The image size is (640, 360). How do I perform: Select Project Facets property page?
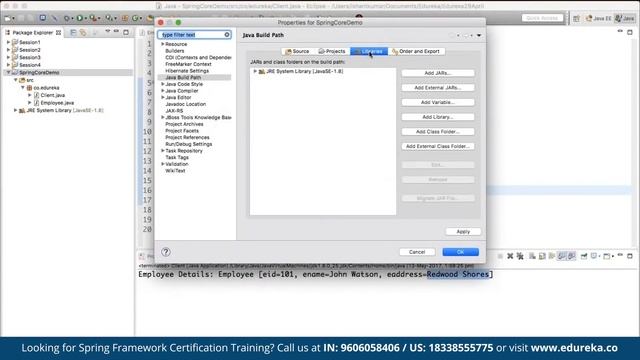(182, 131)
